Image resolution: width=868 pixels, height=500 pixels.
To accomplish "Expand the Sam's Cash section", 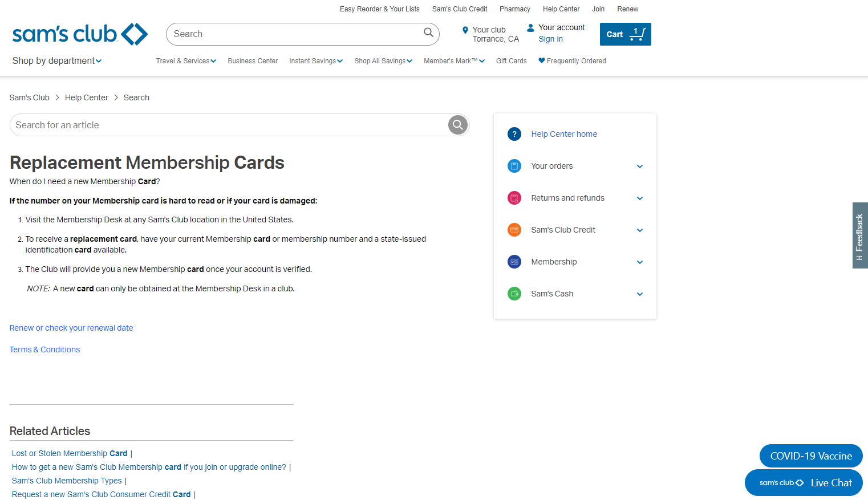I will tap(639, 294).
